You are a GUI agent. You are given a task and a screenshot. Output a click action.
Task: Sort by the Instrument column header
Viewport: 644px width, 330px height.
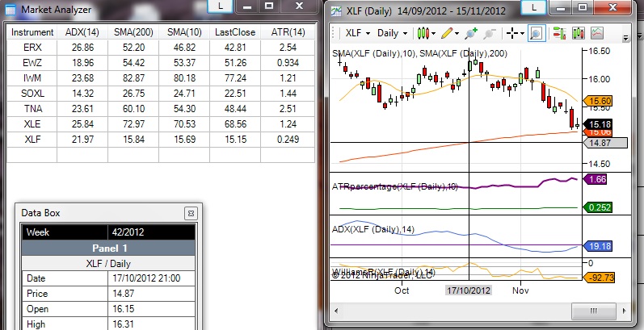click(32, 32)
